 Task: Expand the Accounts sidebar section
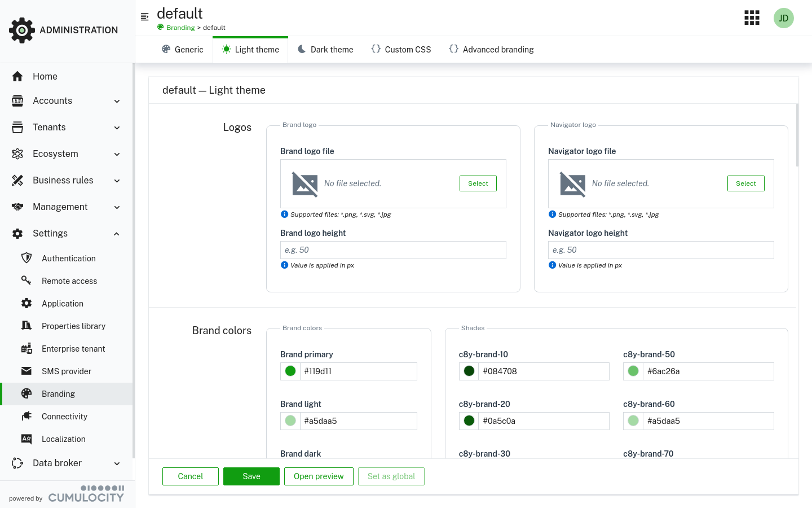tap(117, 101)
